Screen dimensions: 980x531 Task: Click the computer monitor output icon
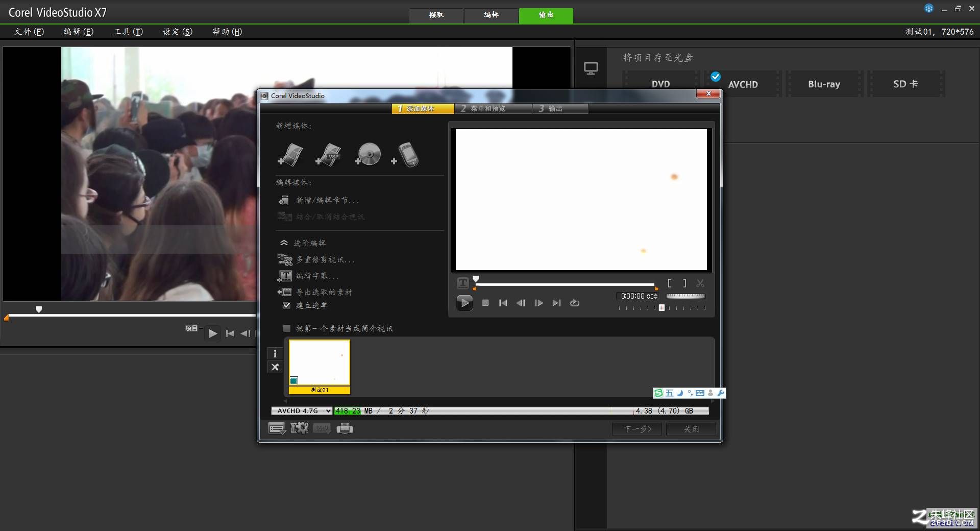point(591,68)
